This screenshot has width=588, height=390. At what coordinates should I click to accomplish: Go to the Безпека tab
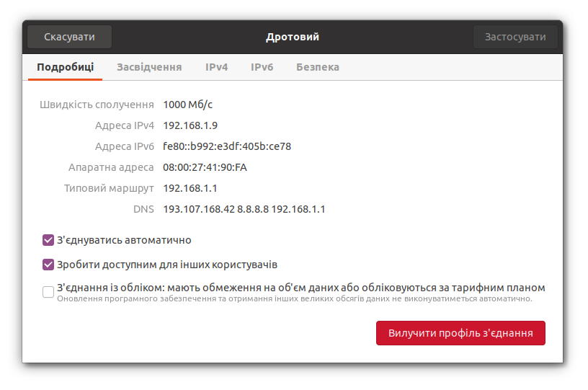click(x=317, y=67)
